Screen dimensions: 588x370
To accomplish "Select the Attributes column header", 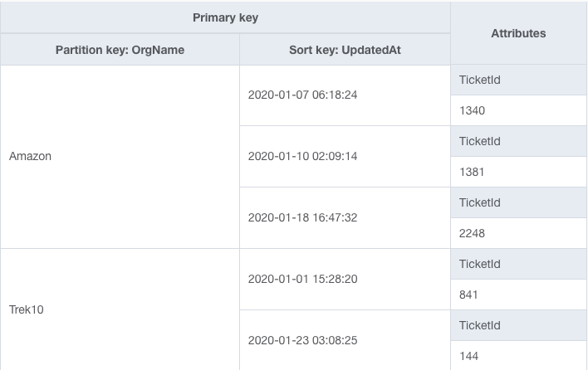I will [518, 33].
